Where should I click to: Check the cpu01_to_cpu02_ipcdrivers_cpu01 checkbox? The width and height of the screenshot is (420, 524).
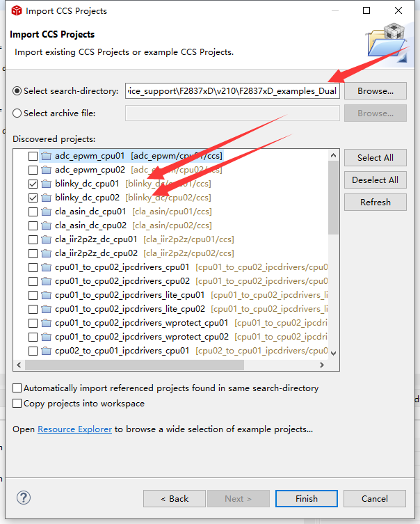(33, 268)
